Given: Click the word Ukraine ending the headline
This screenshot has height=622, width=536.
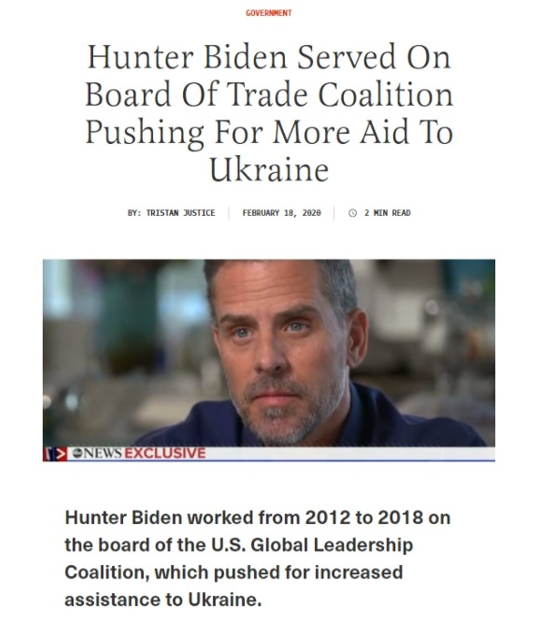Looking at the screenshot, I should click(269, 169).
